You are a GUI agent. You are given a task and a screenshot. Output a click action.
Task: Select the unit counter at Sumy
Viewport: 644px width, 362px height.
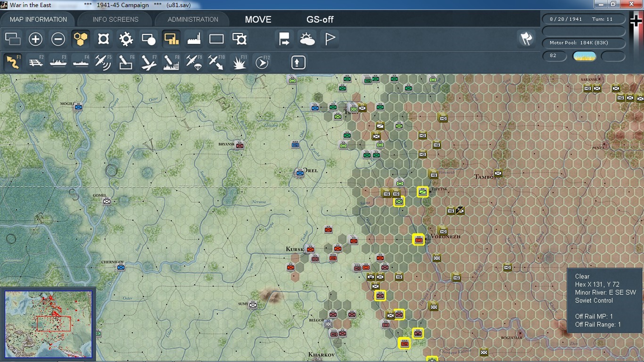click(253, 304)
